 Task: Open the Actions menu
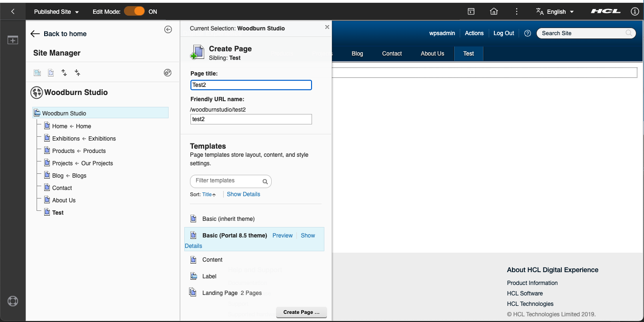point(474,33)
